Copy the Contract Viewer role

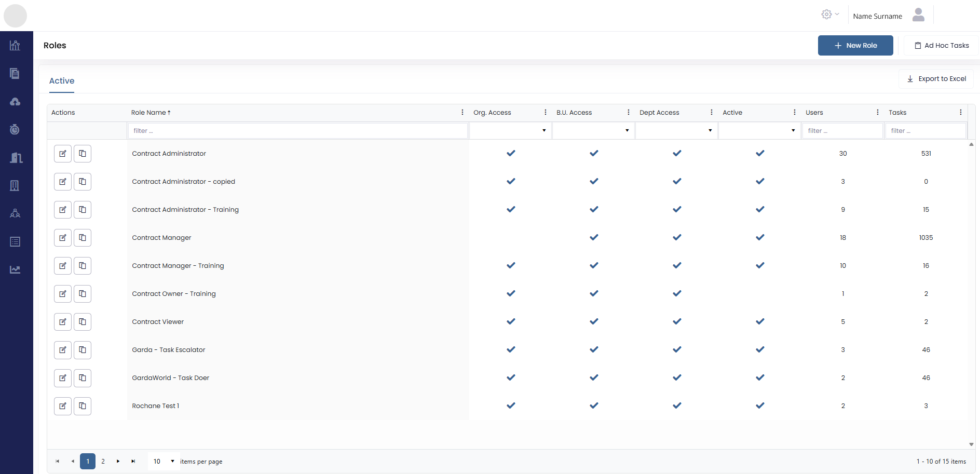point(83,322)
